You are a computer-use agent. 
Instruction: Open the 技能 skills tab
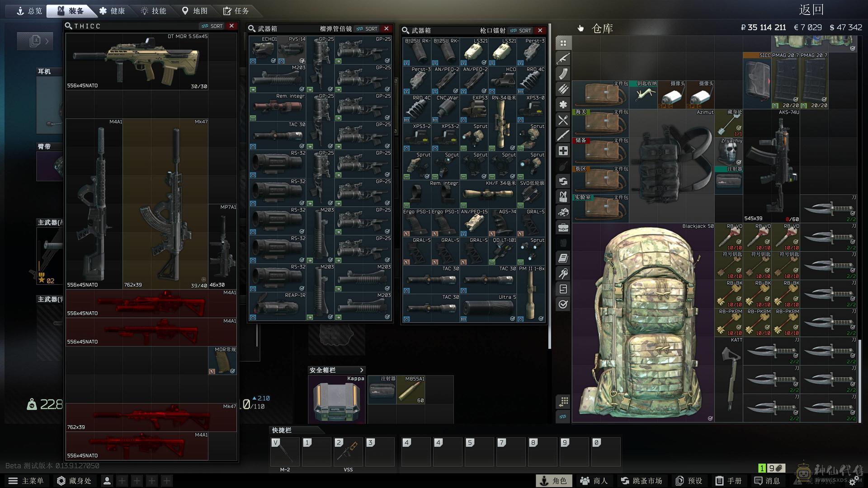coord(154,11)
